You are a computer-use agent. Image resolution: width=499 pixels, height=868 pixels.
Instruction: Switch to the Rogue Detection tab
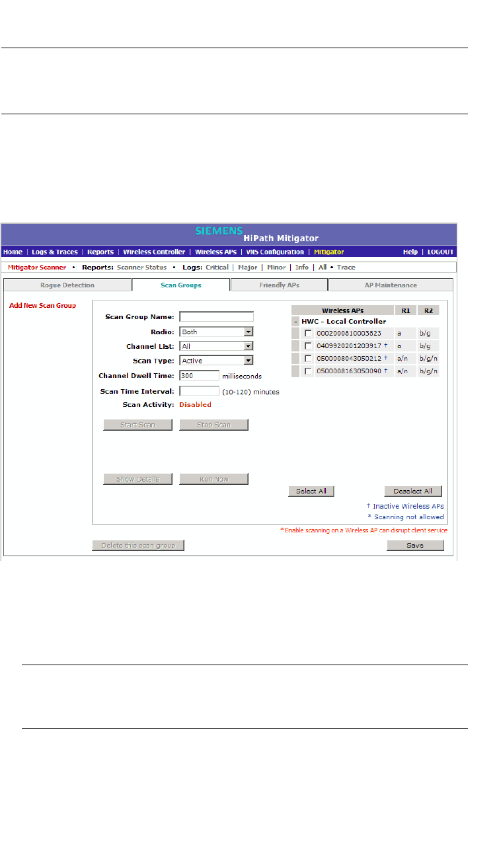click(67, 285)
